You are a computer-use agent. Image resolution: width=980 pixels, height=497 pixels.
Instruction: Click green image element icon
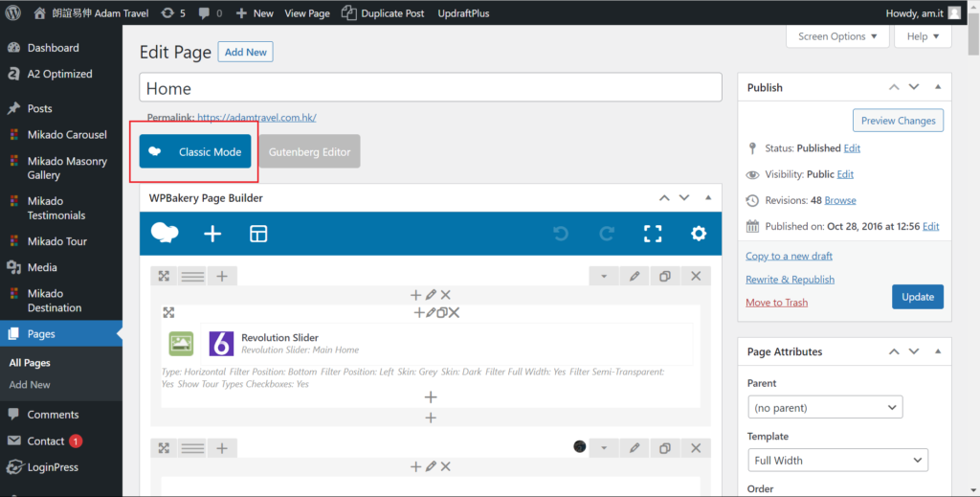[181, 343]
